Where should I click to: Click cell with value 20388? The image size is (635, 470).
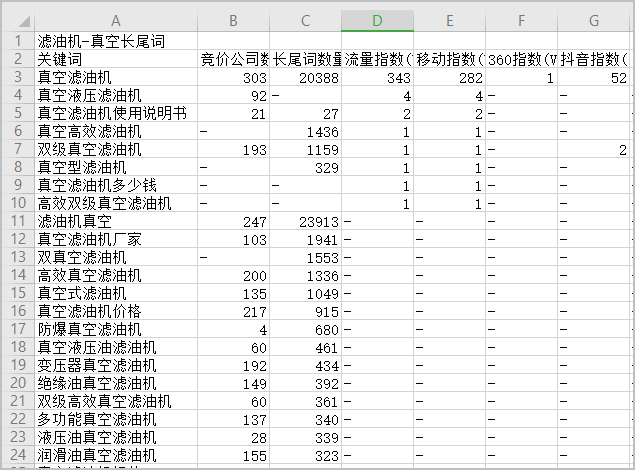[x=305, y=77]
